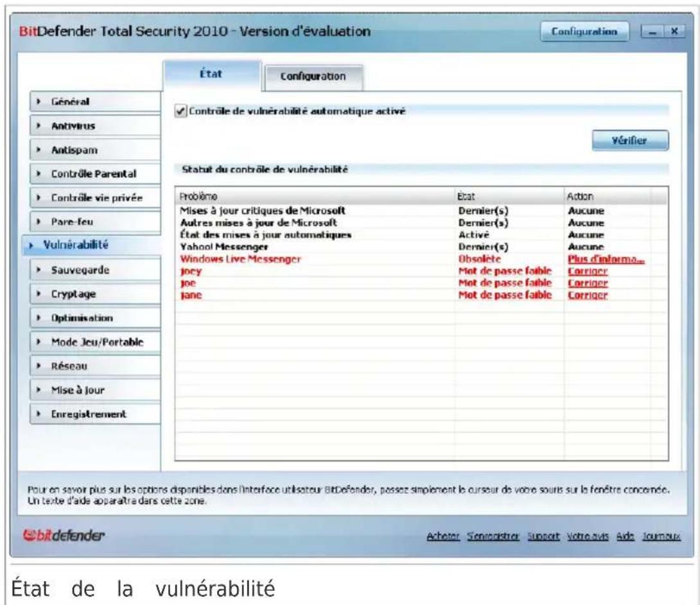700x605 pixels.
Task: Select the État des mises à jour automatiques row
Action: click(421, 235)
